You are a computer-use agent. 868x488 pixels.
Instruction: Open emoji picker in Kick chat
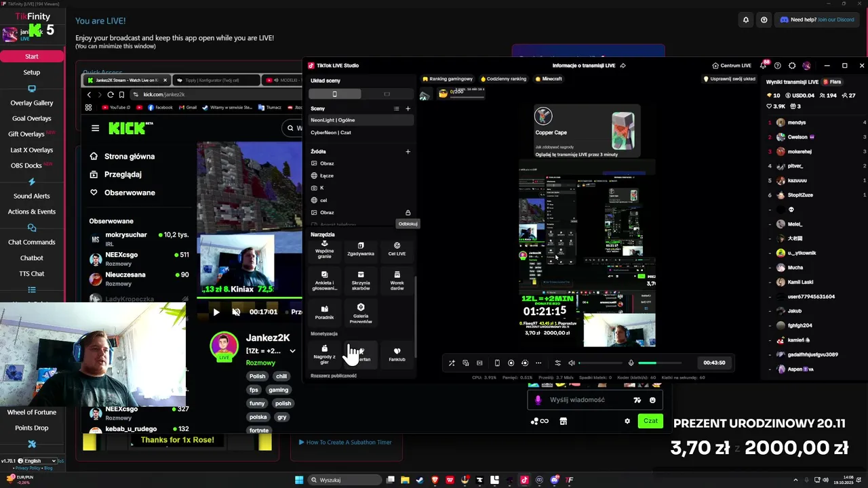click(x=652, y=400)
